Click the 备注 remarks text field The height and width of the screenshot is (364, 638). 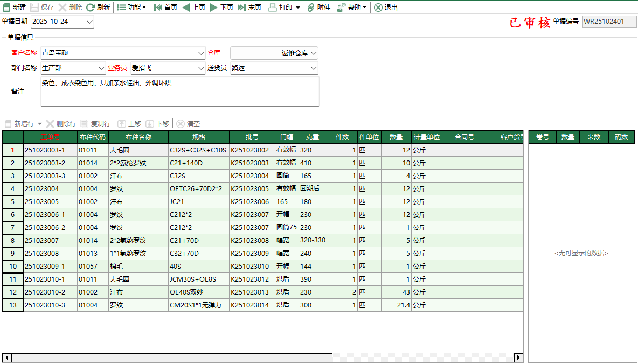179,92
